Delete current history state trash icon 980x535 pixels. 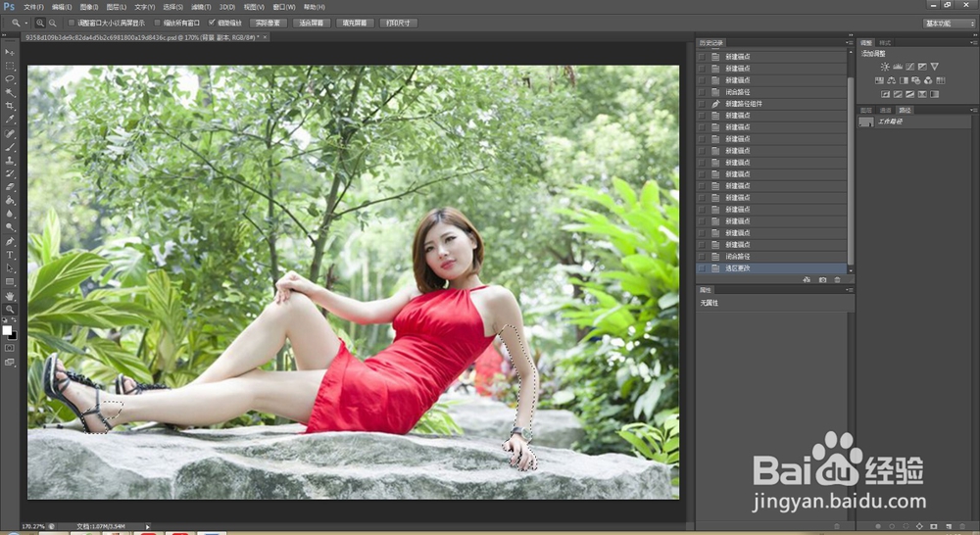[x=838, y=280]
